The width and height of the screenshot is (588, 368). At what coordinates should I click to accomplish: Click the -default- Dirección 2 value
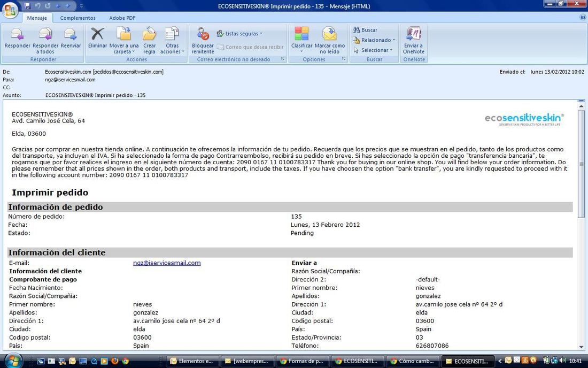[x=428, y=279]
